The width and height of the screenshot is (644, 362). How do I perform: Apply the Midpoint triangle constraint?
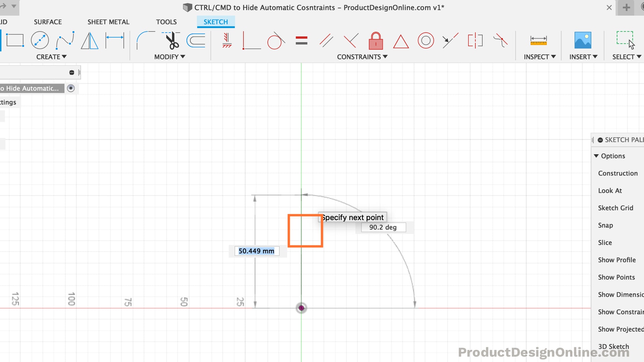click(x=401, y=42)
